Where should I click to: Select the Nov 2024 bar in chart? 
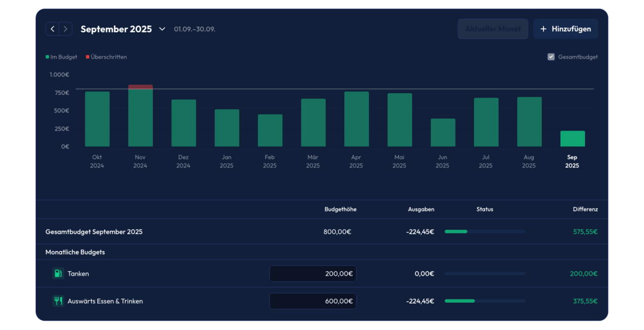pyautogui.click(x=140, y=116)
